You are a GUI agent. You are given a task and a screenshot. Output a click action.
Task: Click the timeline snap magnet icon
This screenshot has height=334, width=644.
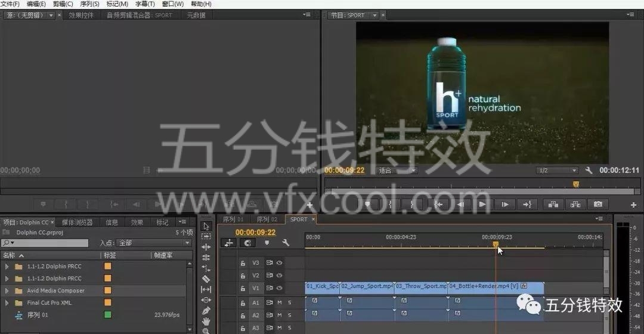coord(247,243)
